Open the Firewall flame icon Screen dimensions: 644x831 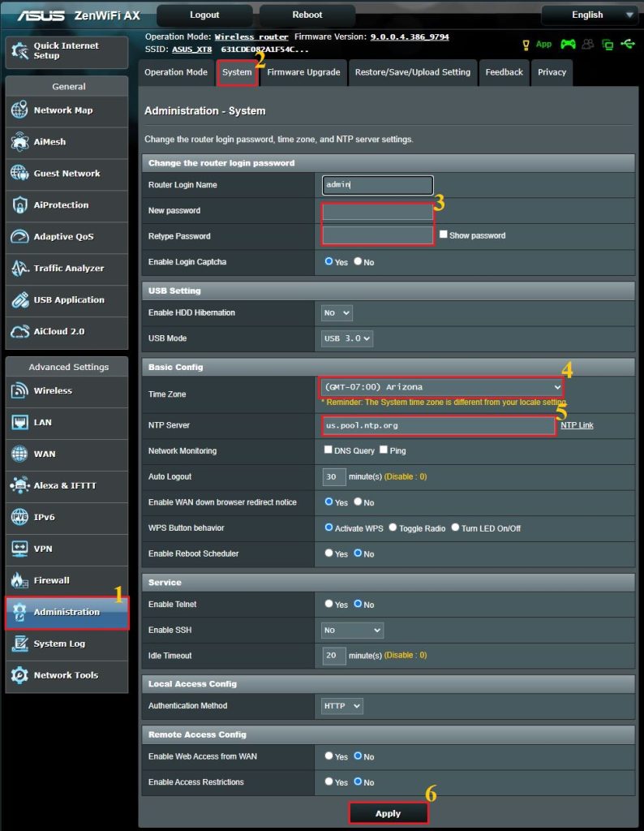coord(19,581)
